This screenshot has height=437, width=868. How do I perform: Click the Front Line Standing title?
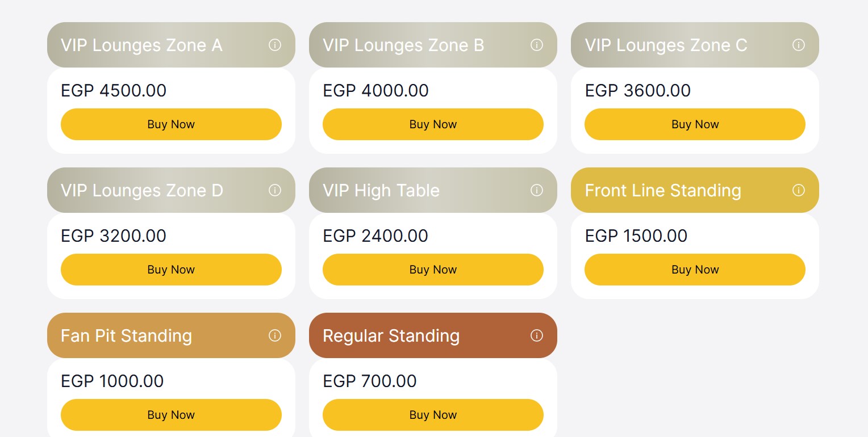pyautogui.click(x=663, y=190)
